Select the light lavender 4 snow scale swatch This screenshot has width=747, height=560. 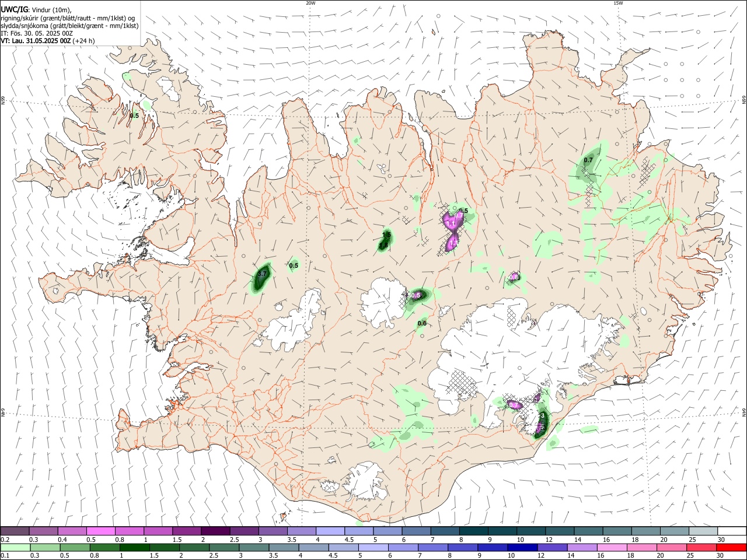tap(330, 531)
